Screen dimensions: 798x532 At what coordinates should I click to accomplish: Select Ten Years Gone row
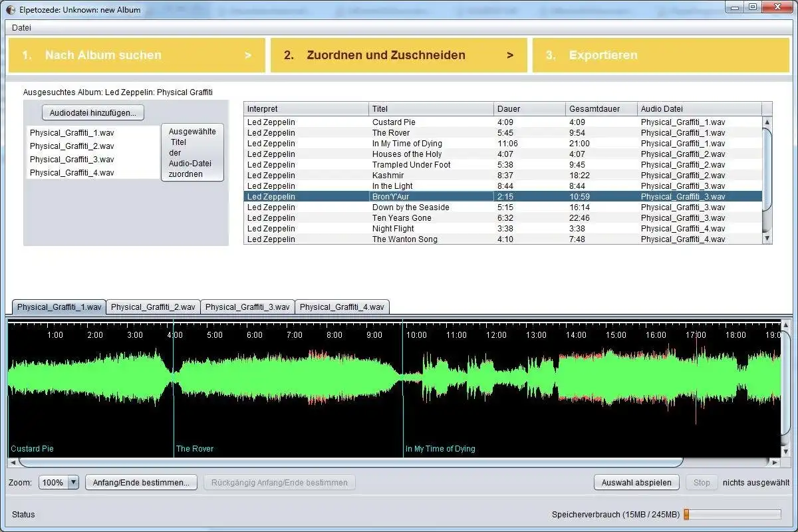tap(503, 218)
